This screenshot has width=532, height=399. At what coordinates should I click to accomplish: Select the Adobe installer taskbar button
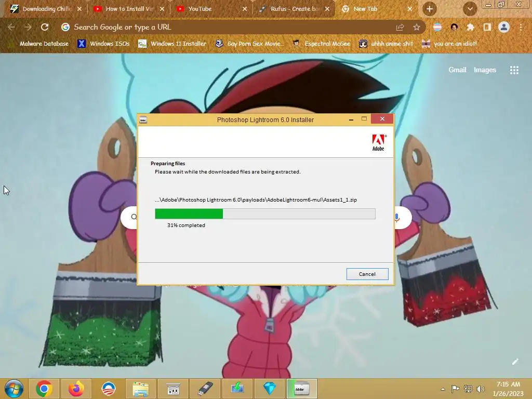(x=302, y=389)
